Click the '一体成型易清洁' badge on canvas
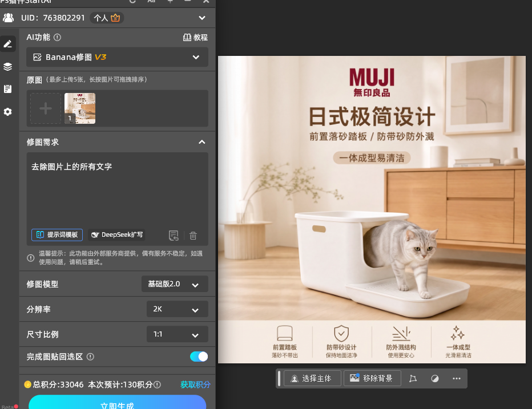 (x=372, y=158)
